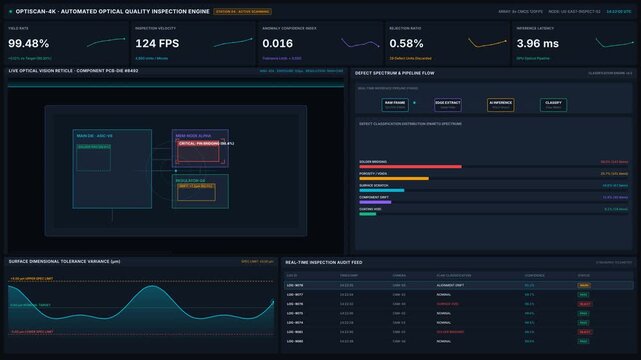
Task: Click the REJECT badge in LOG-9076 row
Action: click(x=585, y=304)
